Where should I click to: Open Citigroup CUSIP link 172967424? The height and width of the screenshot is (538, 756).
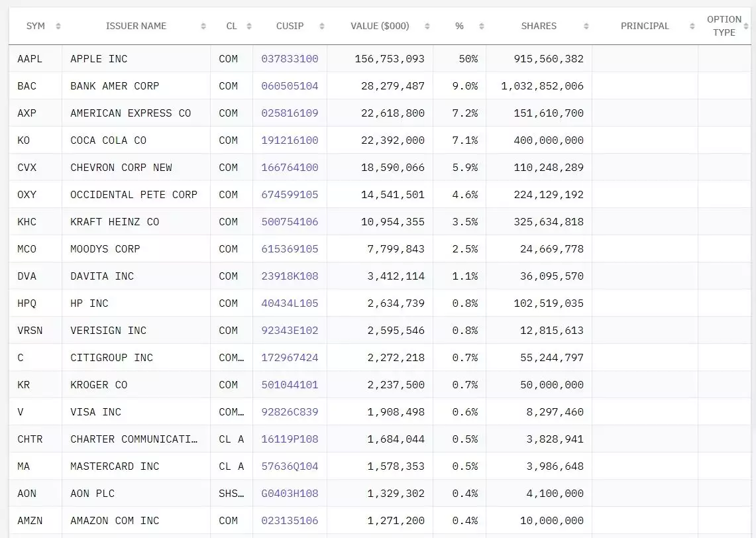[x=290, y=358]
